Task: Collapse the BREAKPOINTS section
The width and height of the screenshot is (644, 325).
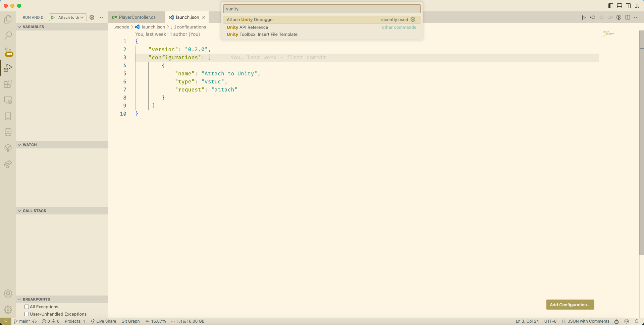Action: tap(62, 299)
